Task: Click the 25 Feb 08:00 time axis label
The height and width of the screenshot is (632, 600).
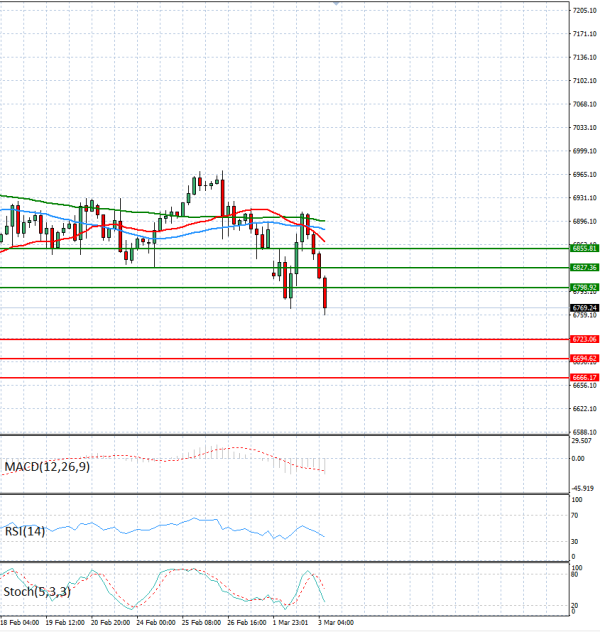Action: click(201, 622)
